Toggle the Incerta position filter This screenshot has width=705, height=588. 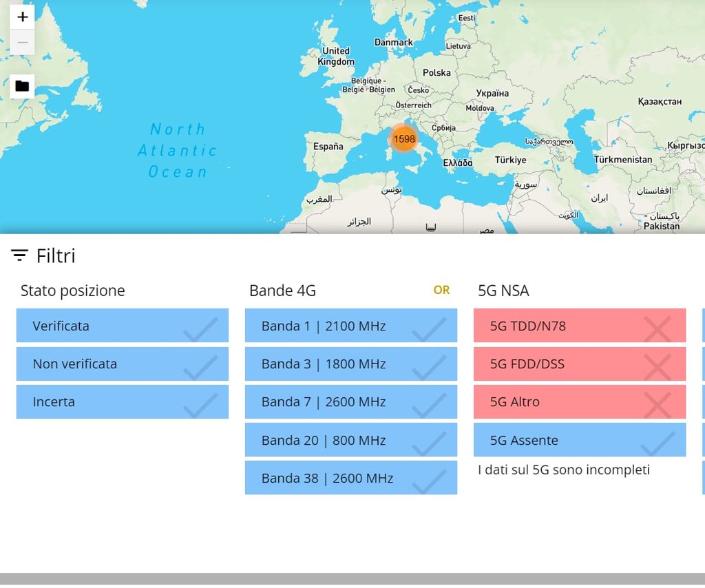coord(122,401)
